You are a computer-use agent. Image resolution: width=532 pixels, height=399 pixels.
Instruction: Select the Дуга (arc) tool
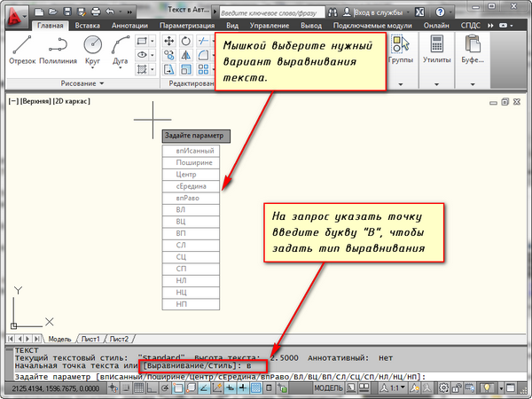pos(120,51)
